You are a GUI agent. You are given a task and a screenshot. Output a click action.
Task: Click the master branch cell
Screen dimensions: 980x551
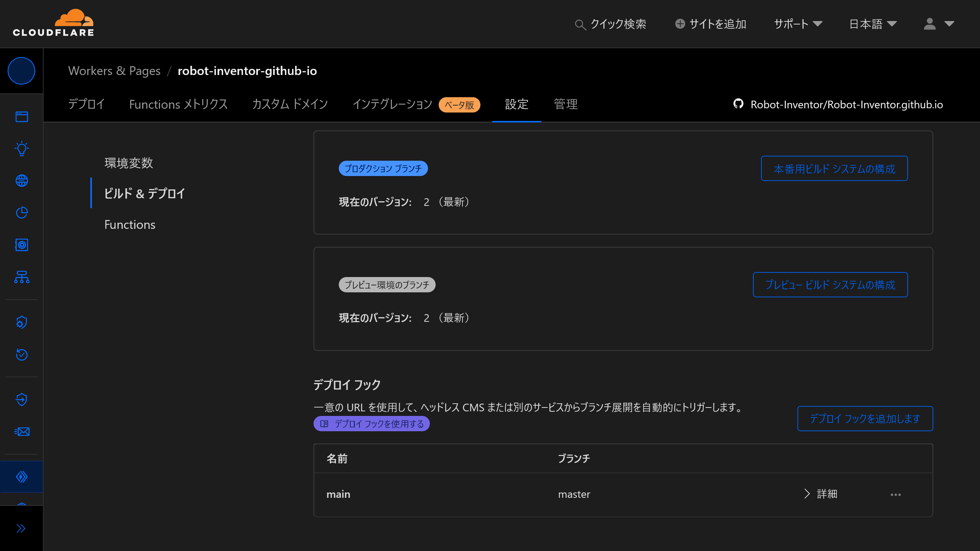point(574,494)
